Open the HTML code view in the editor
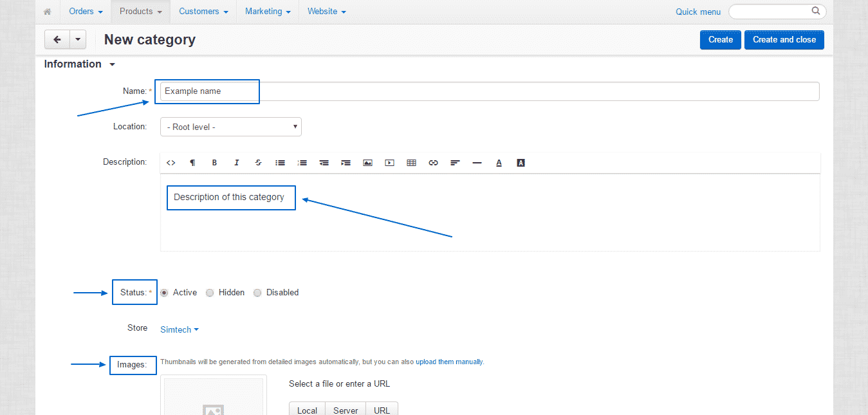The height and width of the screenshot is (415, 868). [171, 162]
